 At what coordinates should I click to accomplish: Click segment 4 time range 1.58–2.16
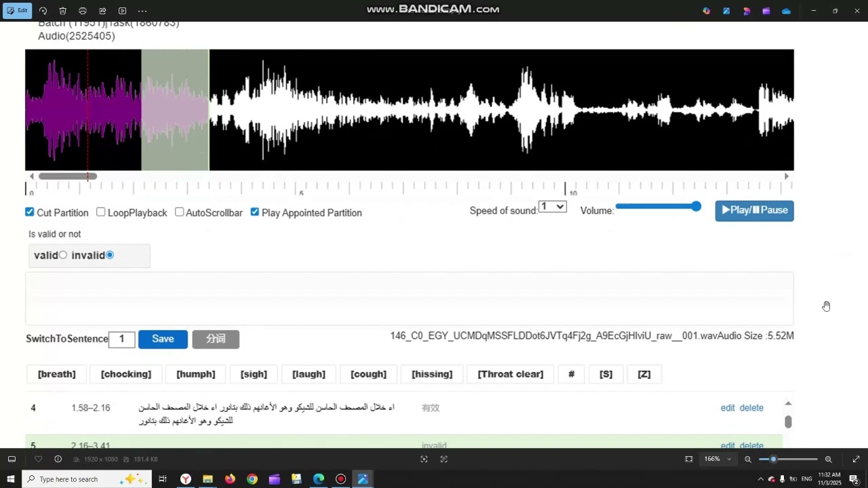tap(91, 408)
